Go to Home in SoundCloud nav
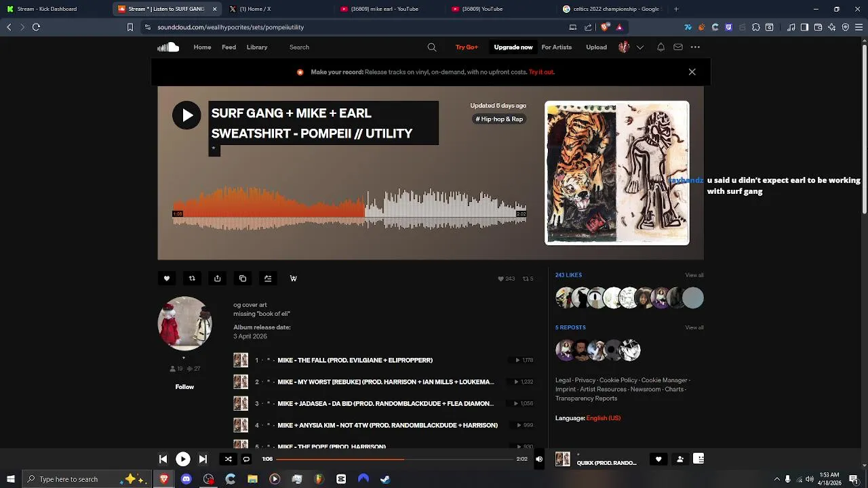Image resolution: width=868 pixels, height=488 pixels. pos(202,47)
